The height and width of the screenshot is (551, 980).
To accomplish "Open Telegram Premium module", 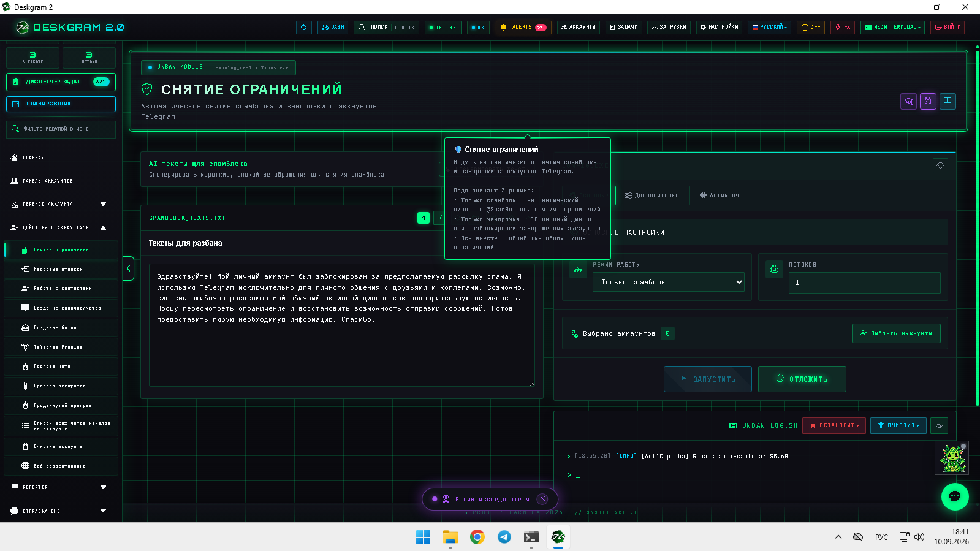I will pyautogui.click(x=61, y=348).
